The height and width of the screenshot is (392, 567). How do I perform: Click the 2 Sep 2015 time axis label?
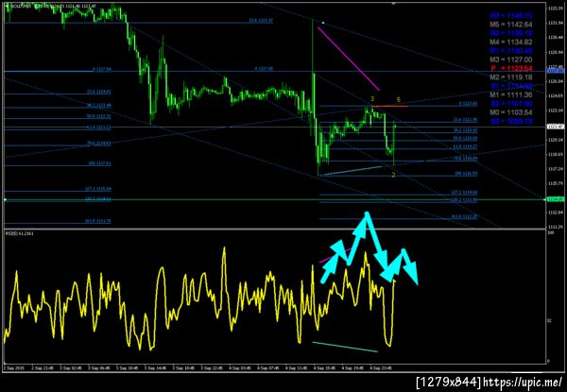[x=13, y=367]
